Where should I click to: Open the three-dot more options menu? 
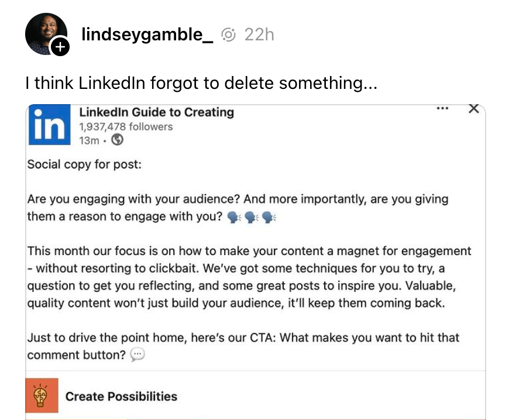click(442, 109)
